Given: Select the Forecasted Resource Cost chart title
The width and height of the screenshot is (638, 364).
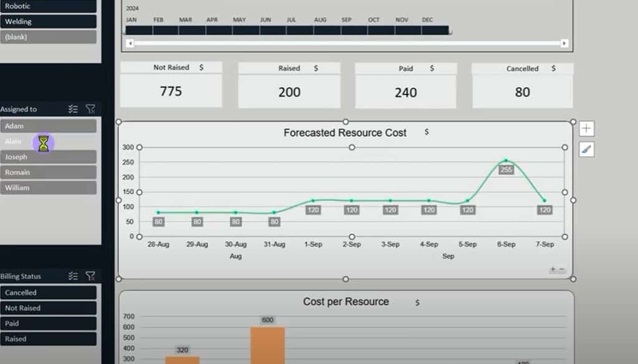Looking at the screenshot, I should pos(345,133).
